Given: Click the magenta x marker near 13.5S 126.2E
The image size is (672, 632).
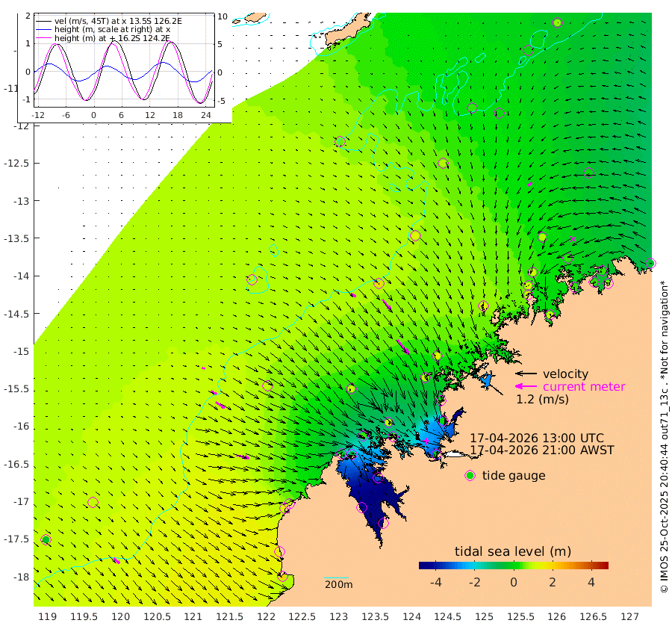Looking at the screenshot, I should tap(573, 239).
